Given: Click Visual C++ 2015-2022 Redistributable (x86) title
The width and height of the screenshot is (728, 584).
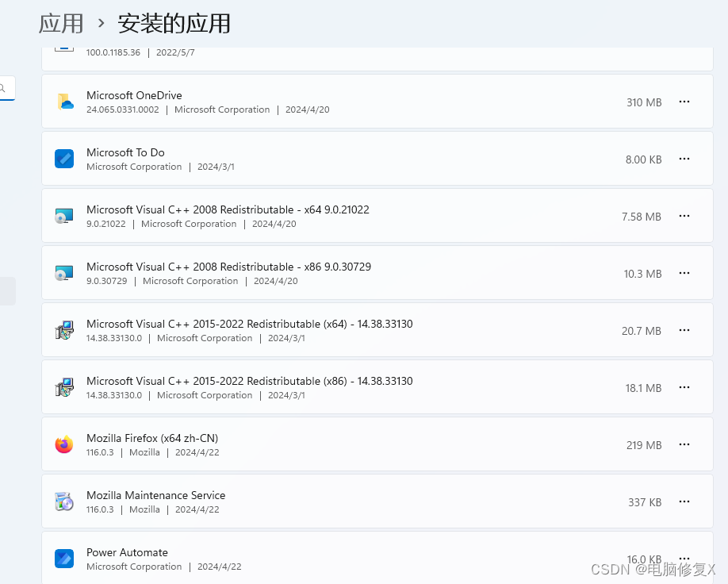Looking at the screenshot, I should 249,381.
